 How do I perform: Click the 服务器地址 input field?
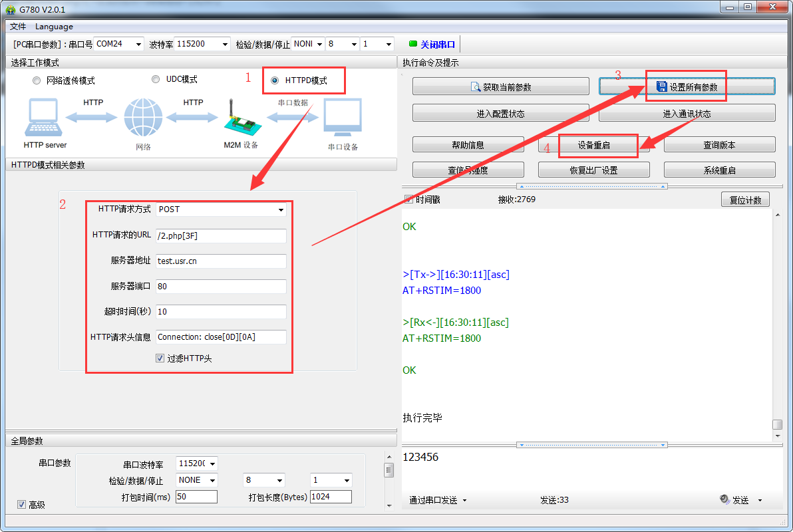tap(221, 261)
